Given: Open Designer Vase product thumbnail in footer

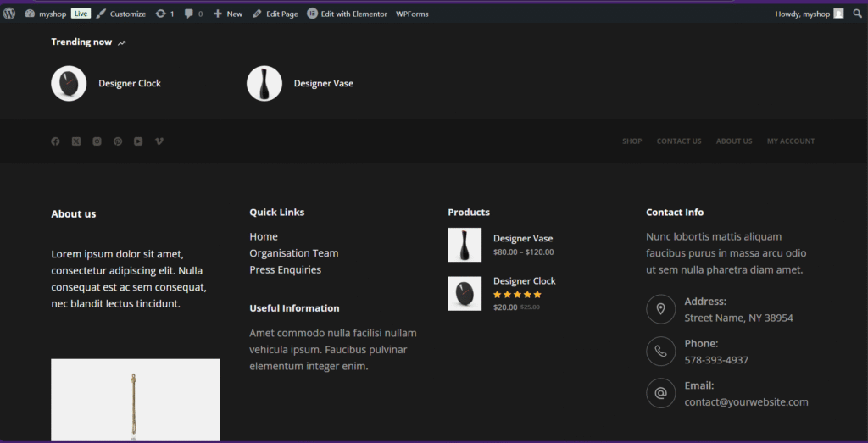Looking at the screenshot, I should pyautogui.click(x=465, y=245).
